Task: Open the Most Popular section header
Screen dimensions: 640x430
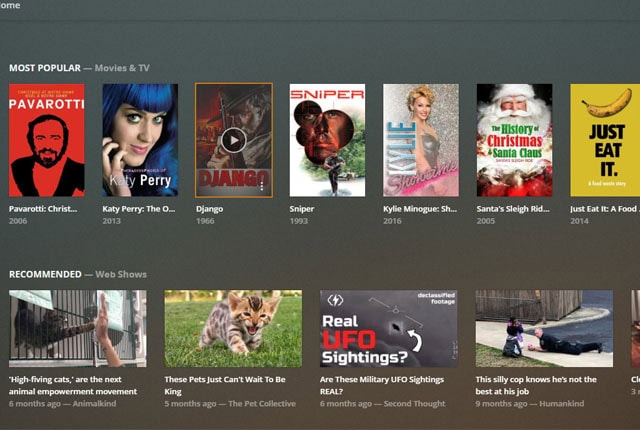Action: point(79,68)
